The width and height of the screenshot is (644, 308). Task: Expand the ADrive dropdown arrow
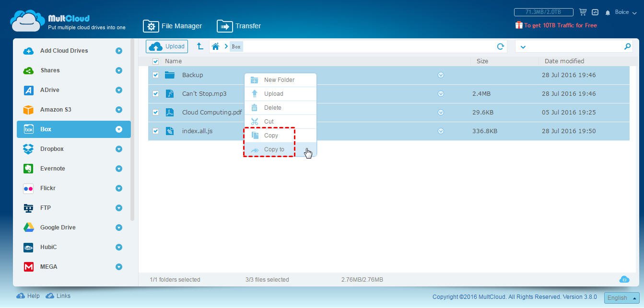pyautogui.click(x=119, y=90)
